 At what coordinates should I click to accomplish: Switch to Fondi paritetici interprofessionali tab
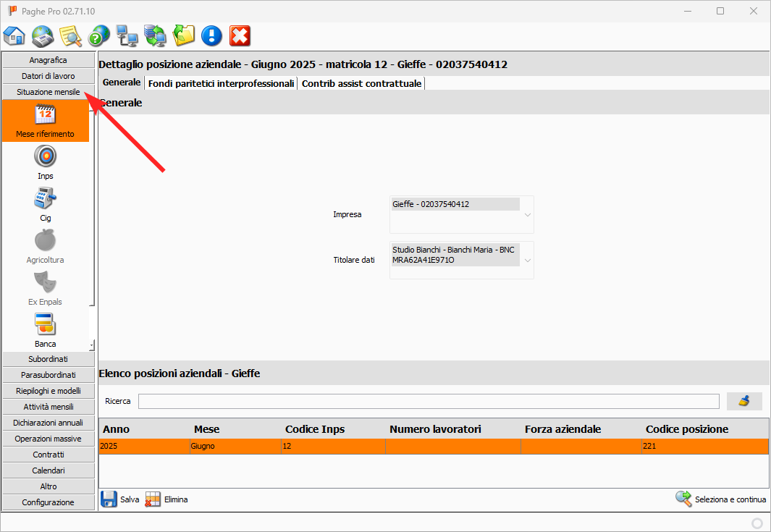[x=221, y=83]
